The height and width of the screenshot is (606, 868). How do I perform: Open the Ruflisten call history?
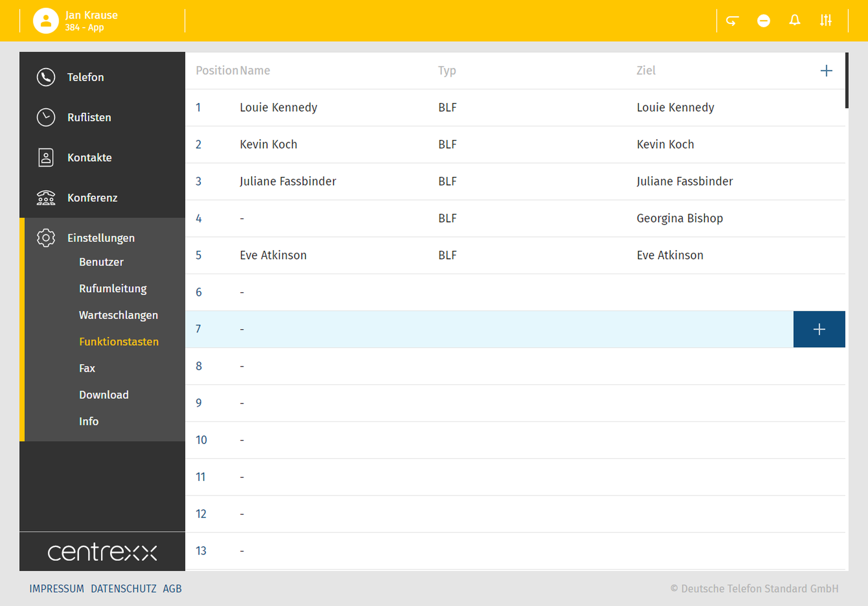(89, 118)
